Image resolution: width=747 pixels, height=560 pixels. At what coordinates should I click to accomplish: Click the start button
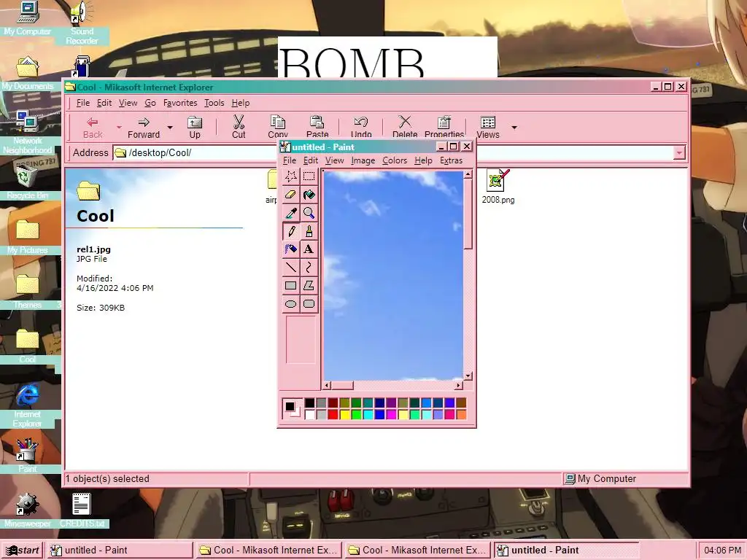[x=23, y=550]
